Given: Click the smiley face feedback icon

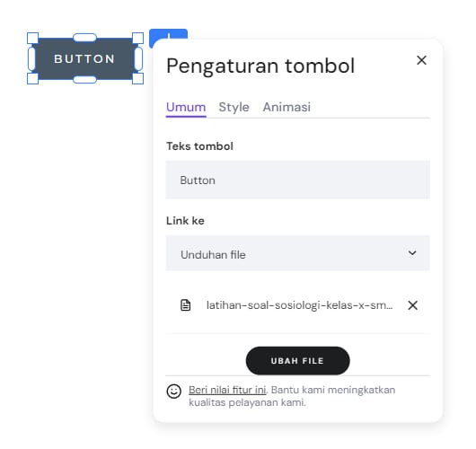Looking at the screenshot, I should [x=174, y=391].
